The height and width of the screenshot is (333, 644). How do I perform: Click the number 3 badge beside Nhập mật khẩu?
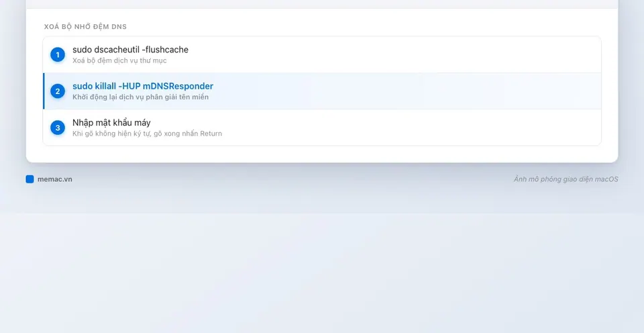(58, 128)
